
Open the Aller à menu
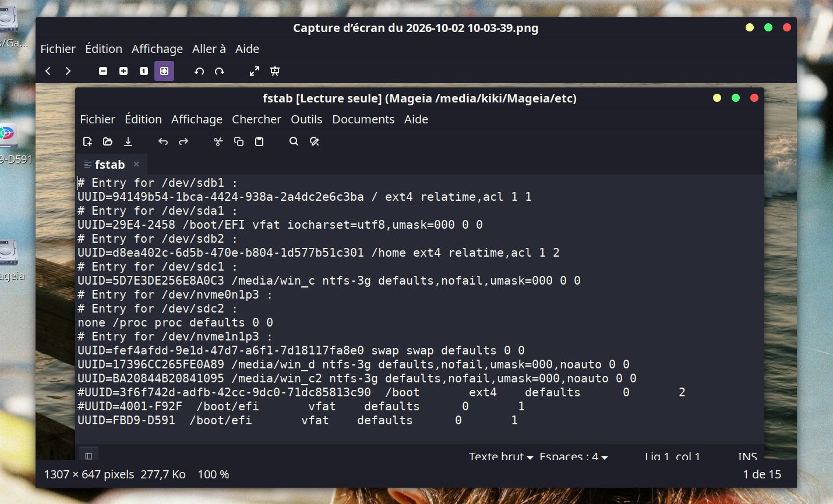pos(209,49)
